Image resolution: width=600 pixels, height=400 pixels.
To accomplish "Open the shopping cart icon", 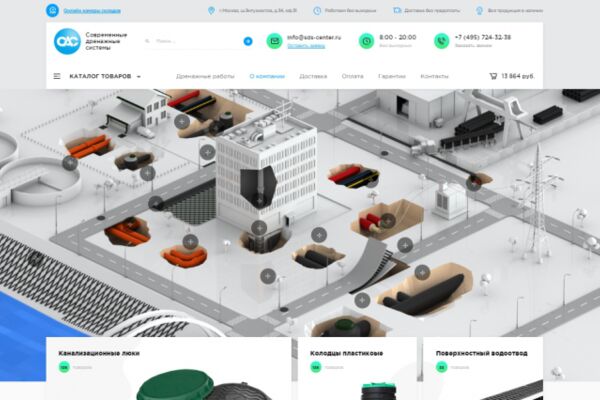I will click(493, 76).
